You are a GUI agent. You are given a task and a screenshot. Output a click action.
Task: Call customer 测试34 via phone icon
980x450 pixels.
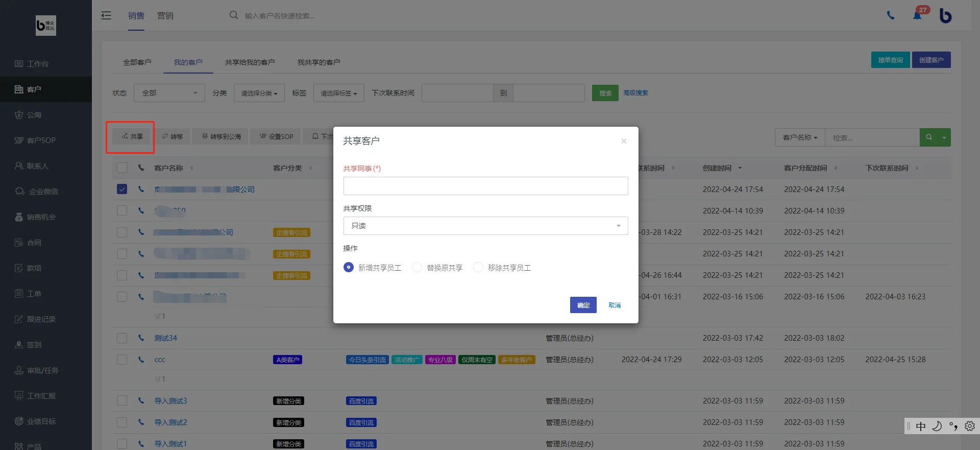pos(141,338)
